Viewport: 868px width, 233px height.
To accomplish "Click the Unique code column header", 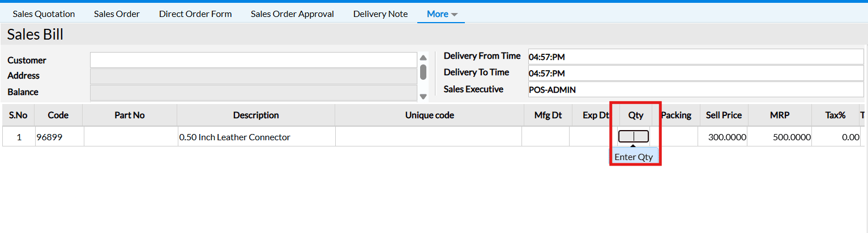I will pyautogui.click(x=429, y=115).
